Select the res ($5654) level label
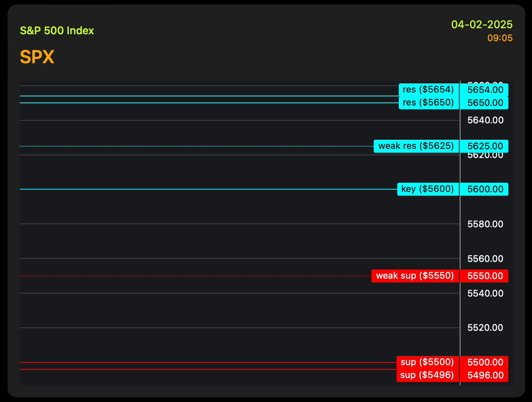This screenshot has width=532, height=402. [429, 90]
